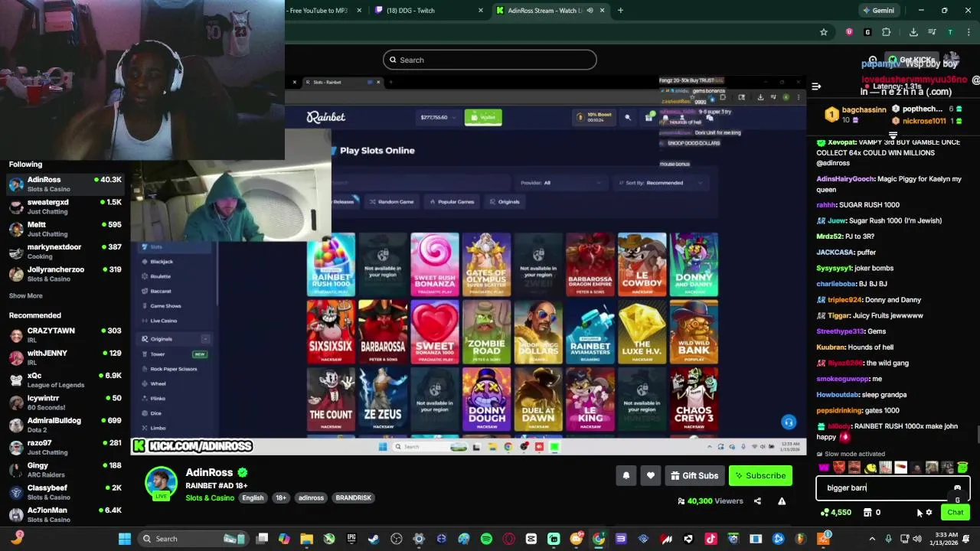Click the AdinRoss channel avatar
This screenshot has width=980, height=551.
161,483
